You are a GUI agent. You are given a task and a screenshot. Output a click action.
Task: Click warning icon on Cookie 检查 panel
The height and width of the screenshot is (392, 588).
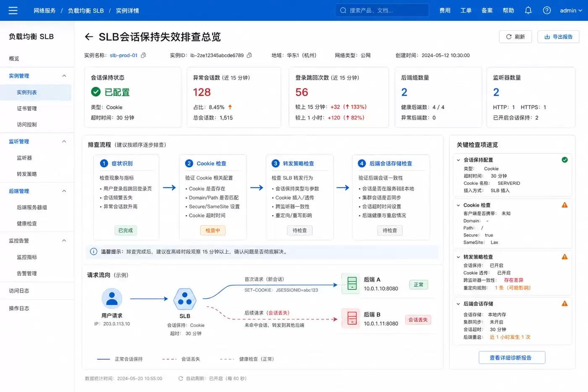[x=564, y=205]
